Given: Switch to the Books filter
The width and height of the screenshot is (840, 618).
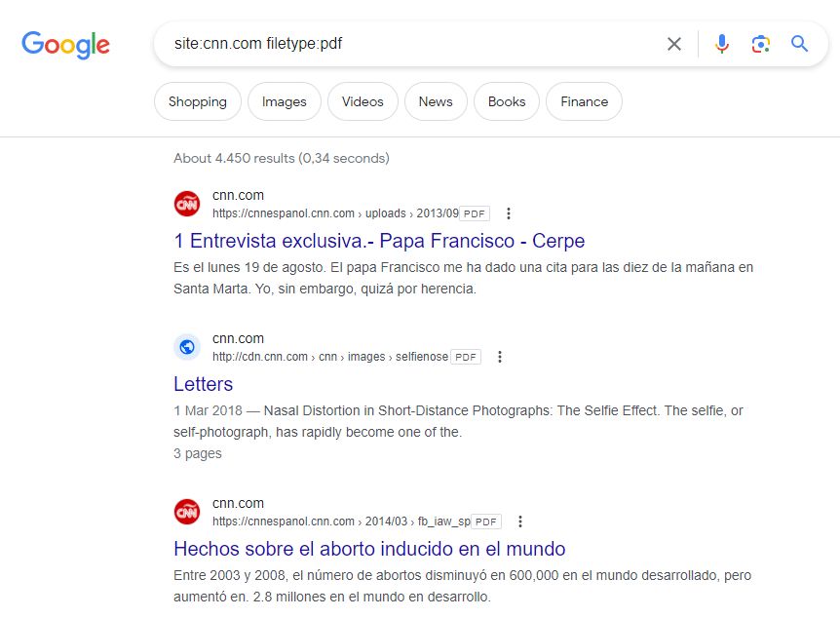Looking at the screenshot, I should [507, 101].
